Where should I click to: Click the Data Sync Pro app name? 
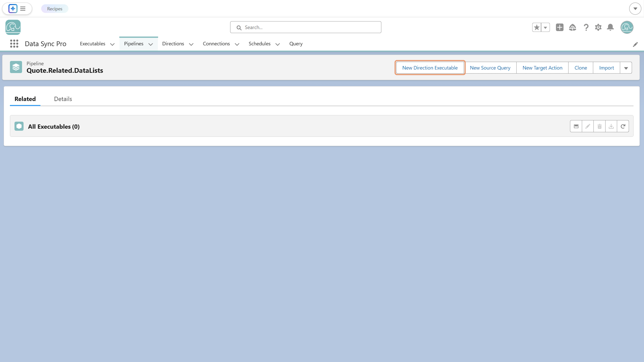pyautogui.click(x=45, y=44)
